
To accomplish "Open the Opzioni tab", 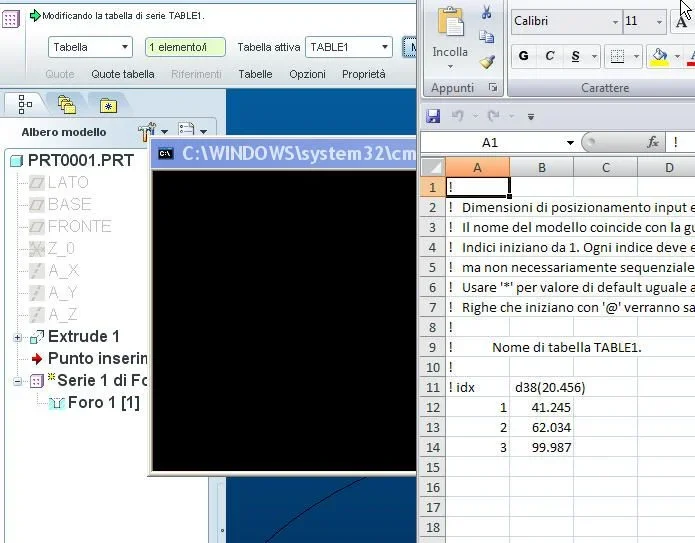I will point(307,74).
